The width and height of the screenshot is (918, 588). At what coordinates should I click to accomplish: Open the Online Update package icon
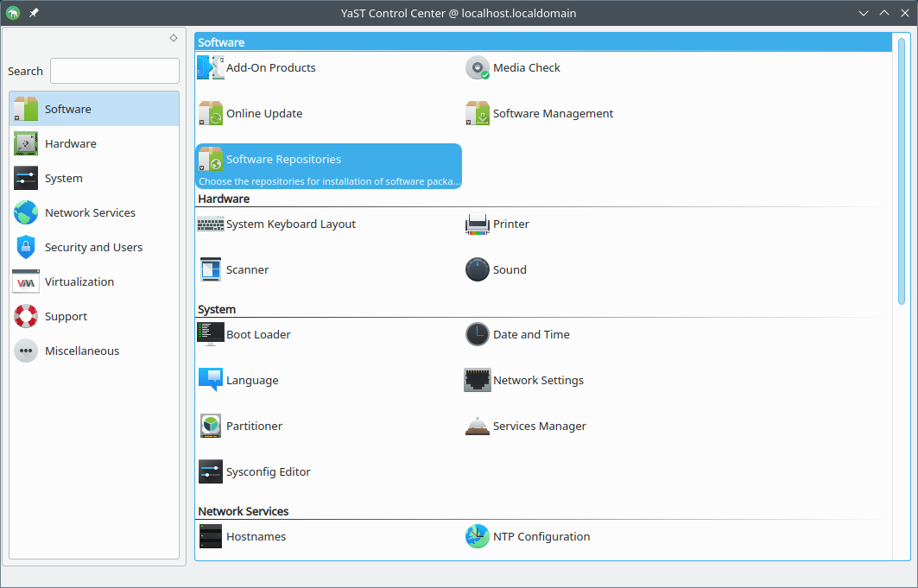coord(210,113)
